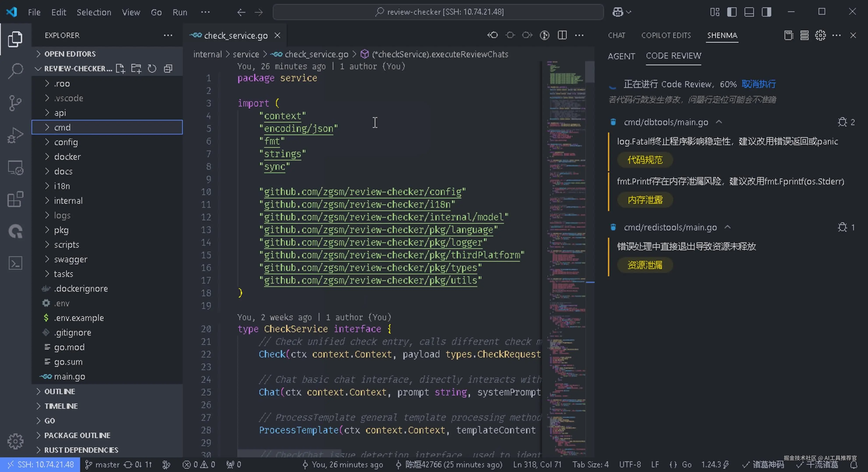Open Remote Explorer in activity bar

pos(15,167)
